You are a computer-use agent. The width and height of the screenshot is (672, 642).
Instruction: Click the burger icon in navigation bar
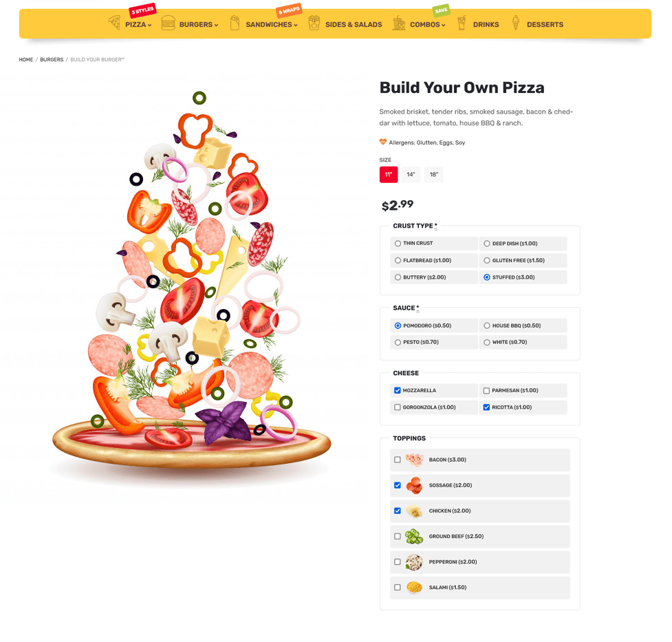coord(168,23)
